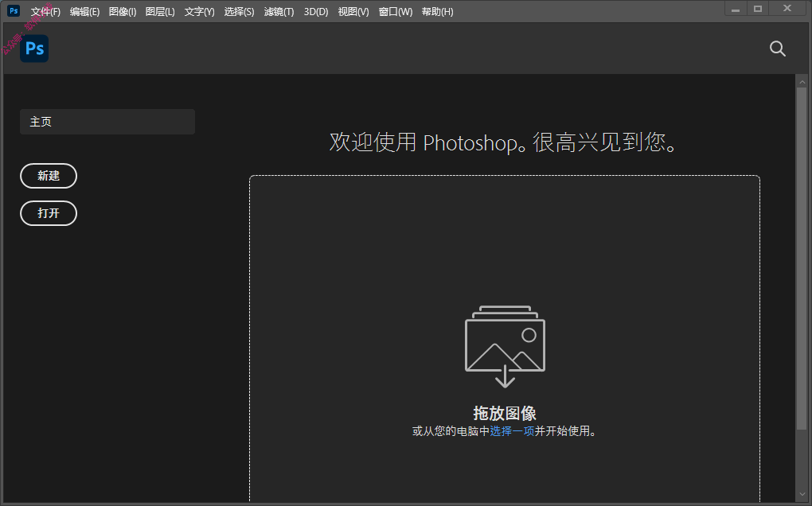Click the drop image placeholder icon
This screenshot has width=812, height=506.
pos(505,347)
